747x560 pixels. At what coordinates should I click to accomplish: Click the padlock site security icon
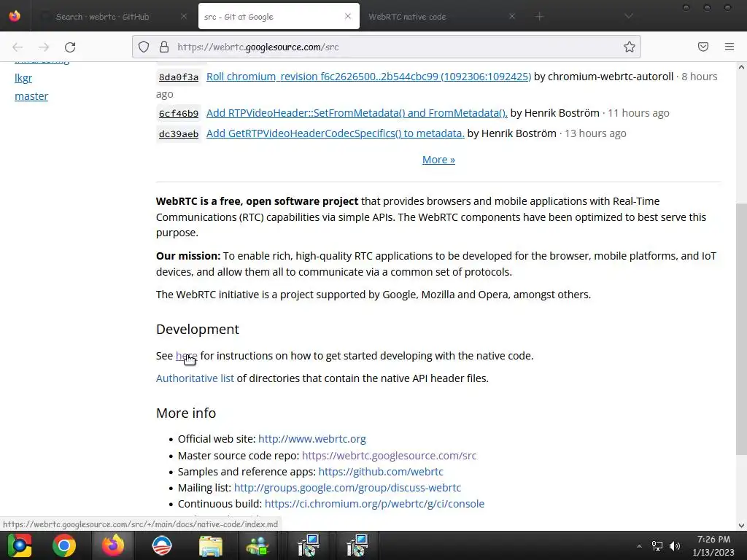pos(164,47)
